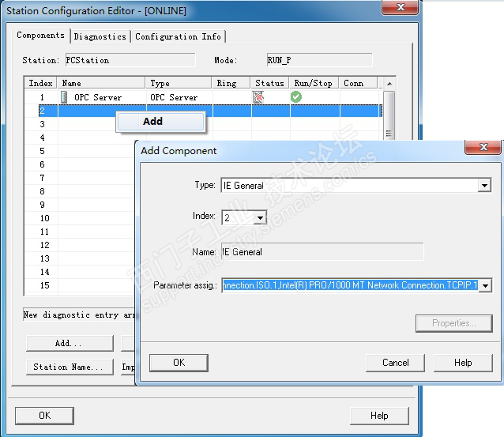
Task: Click the Conn column header
Action: pos(358,83)
